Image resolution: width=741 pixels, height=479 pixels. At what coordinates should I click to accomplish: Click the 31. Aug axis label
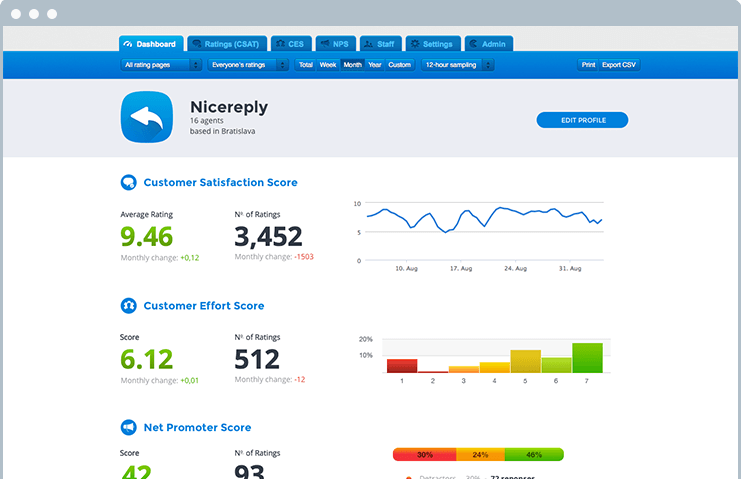pyautogui.click(x=570, y=268)
